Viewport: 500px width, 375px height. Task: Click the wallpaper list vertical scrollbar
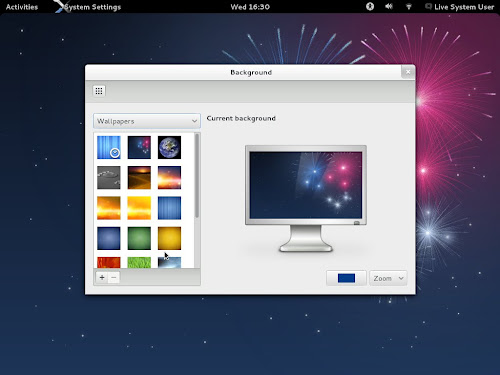[197, 176]
